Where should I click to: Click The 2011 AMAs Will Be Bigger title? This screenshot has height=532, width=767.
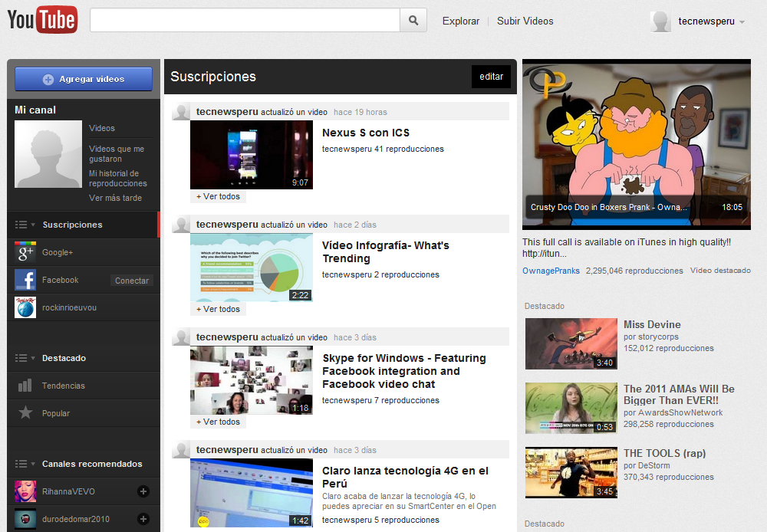coord(679,395)
